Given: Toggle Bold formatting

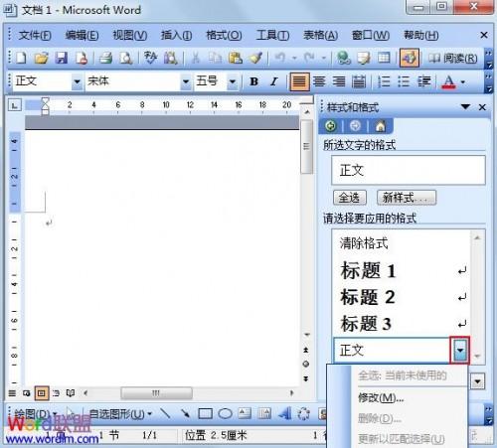Looking at the screenshot, I should point(253,81).
